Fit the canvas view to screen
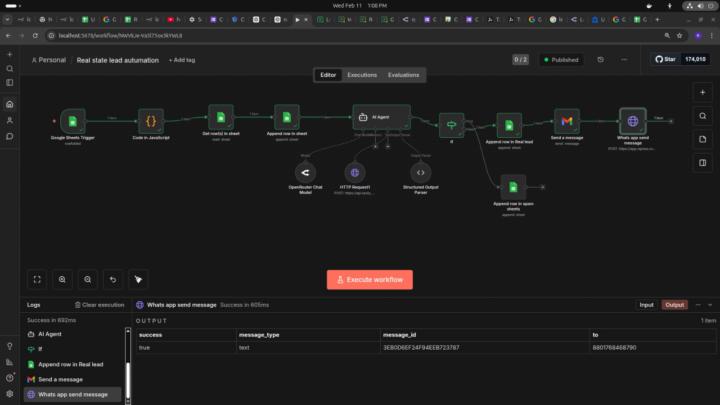 [37, 280]
